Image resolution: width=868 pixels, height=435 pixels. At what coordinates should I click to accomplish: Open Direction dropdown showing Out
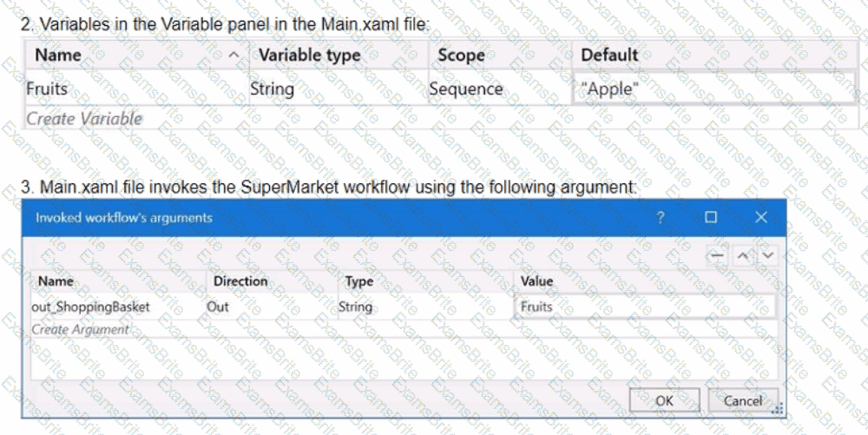[269, 306]
